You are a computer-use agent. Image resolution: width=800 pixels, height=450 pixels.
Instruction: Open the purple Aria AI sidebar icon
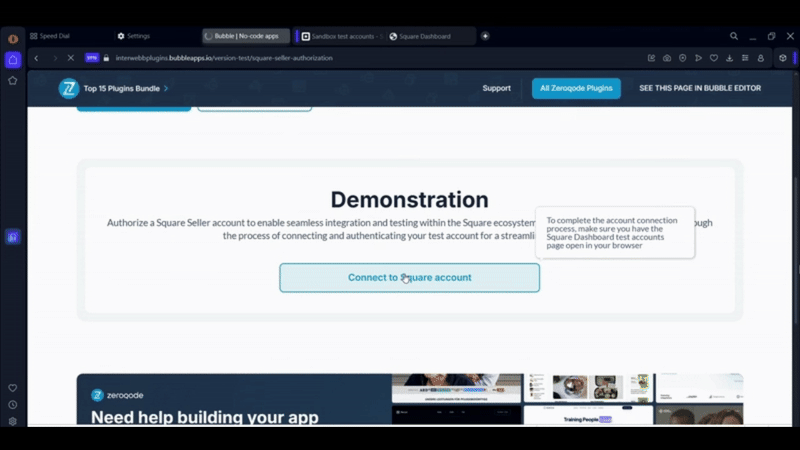point(13,237)
